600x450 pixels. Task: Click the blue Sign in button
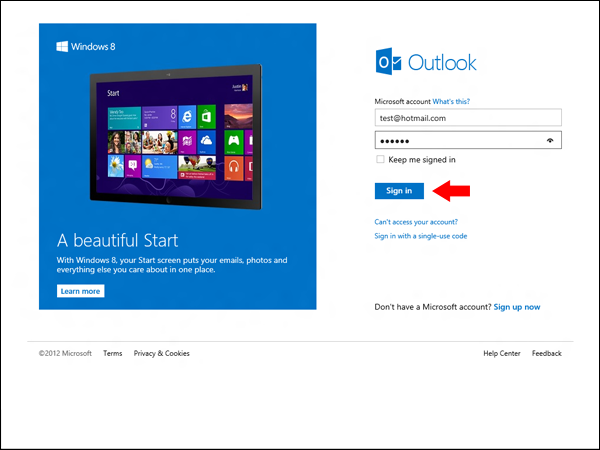coord(399,191)
